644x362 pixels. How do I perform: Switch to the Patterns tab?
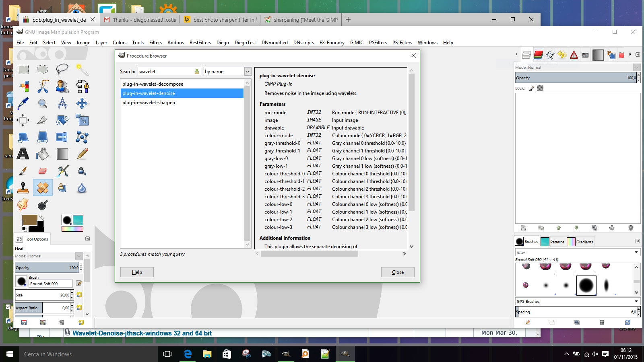click(x=553, y=242)
